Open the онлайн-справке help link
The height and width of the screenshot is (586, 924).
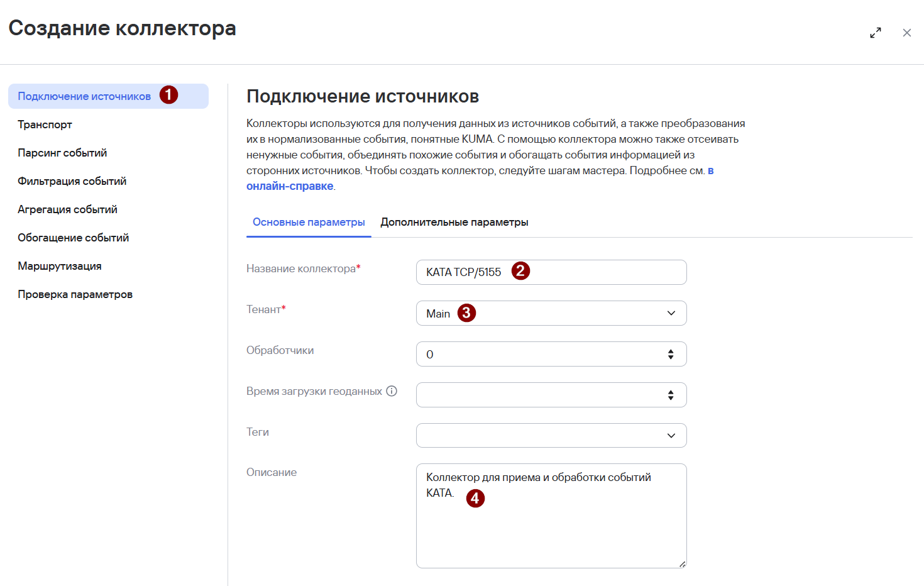pos(289,186)
